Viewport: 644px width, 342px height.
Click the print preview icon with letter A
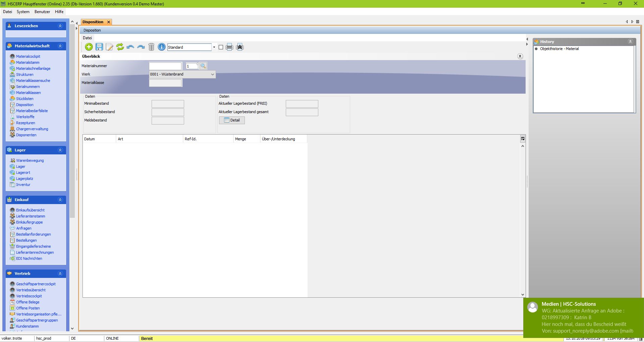240,47
